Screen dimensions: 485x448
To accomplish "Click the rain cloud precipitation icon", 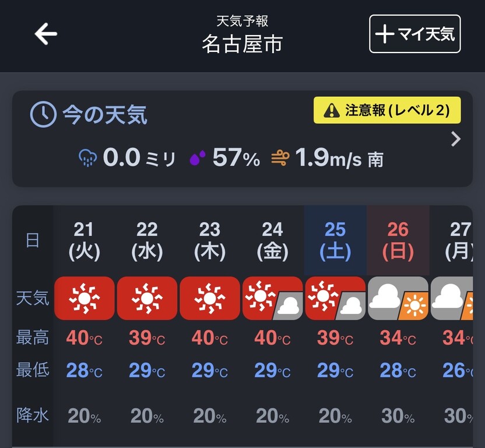I will point(88,157).
